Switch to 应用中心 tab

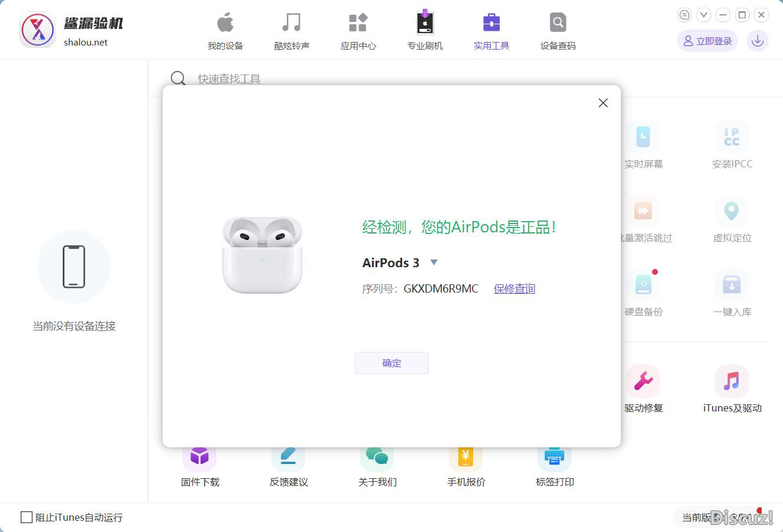(358, 31)
